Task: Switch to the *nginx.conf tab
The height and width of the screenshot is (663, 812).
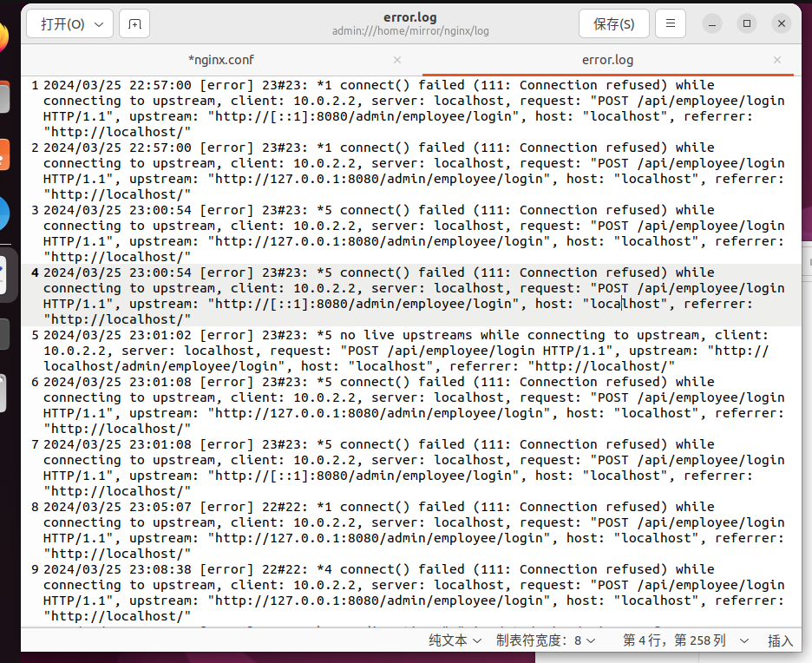Action: coord(221,60)
